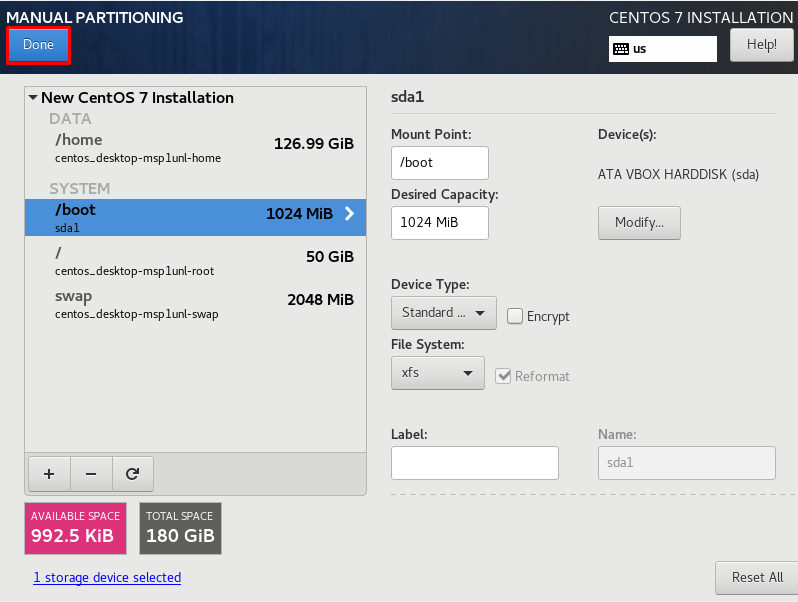Click the arrow chevron on the /boot row
798x602 pixels.
point(349,214)
